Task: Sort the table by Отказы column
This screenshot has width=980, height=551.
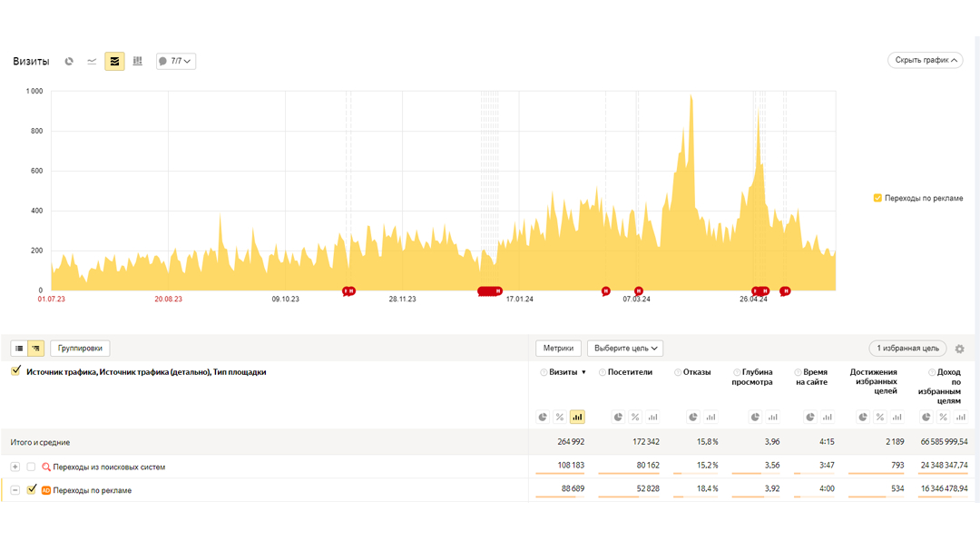Action: pos(697,372)
